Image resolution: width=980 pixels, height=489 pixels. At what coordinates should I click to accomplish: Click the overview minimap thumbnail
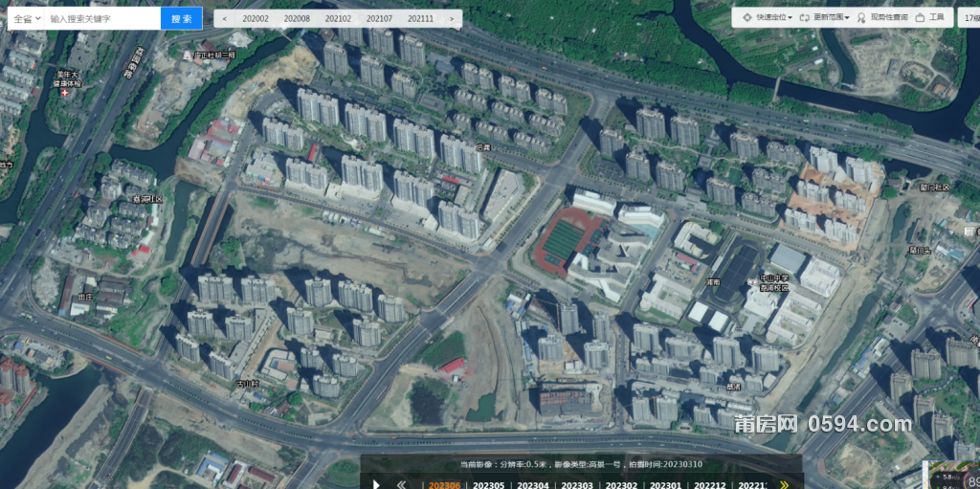click(952, 476)
